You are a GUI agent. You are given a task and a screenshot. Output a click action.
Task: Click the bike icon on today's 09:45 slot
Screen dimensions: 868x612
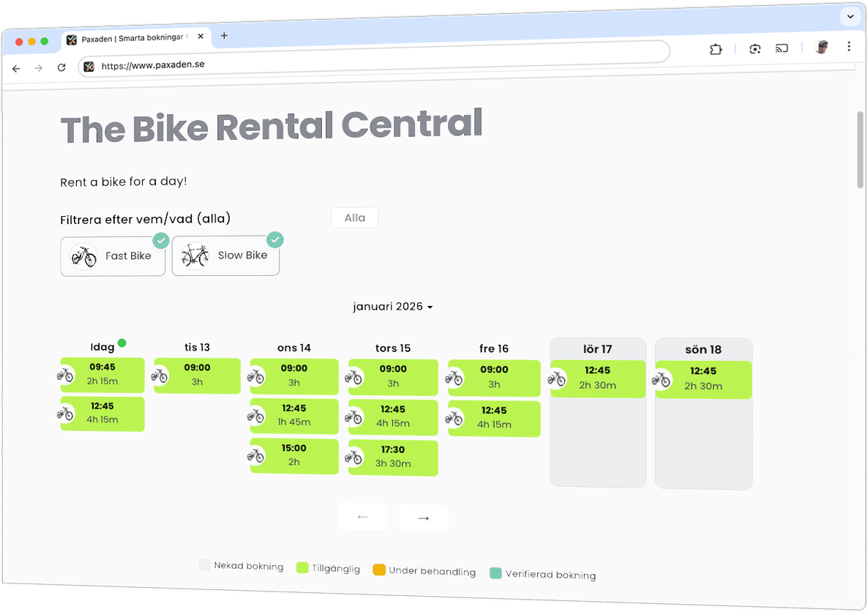click(x=67, y=374)
